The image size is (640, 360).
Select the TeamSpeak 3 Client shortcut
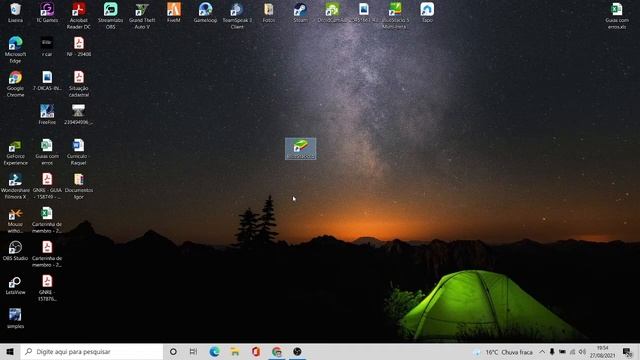[237, 16]
